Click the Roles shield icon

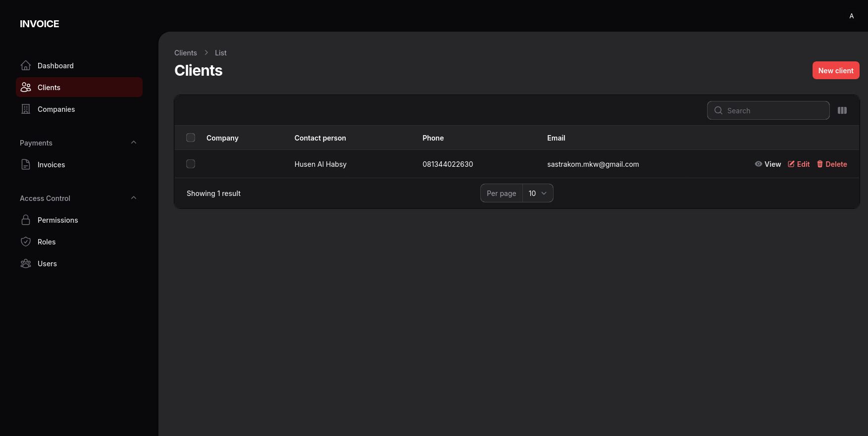click(26, 242)
